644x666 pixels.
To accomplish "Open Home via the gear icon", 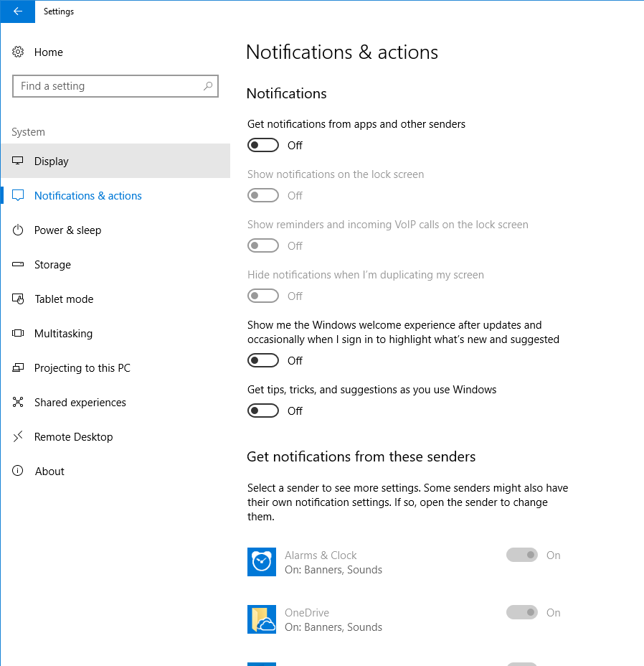I will 19,52.
